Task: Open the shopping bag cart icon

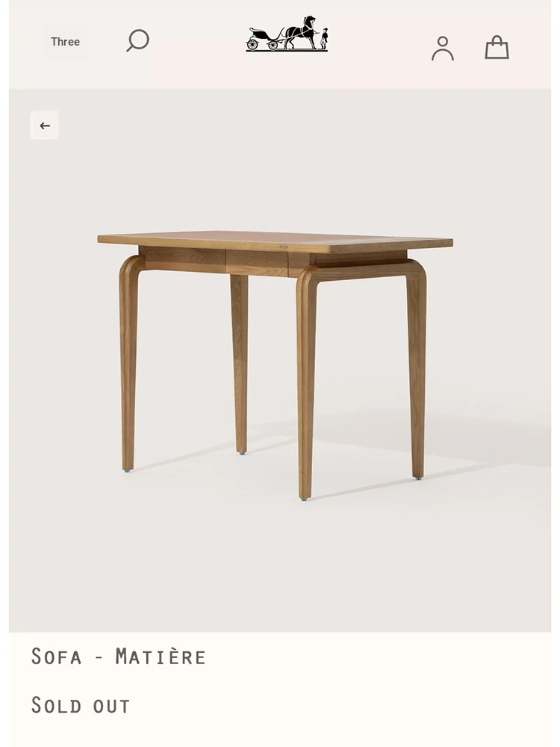Action: [x=497, y=47]
